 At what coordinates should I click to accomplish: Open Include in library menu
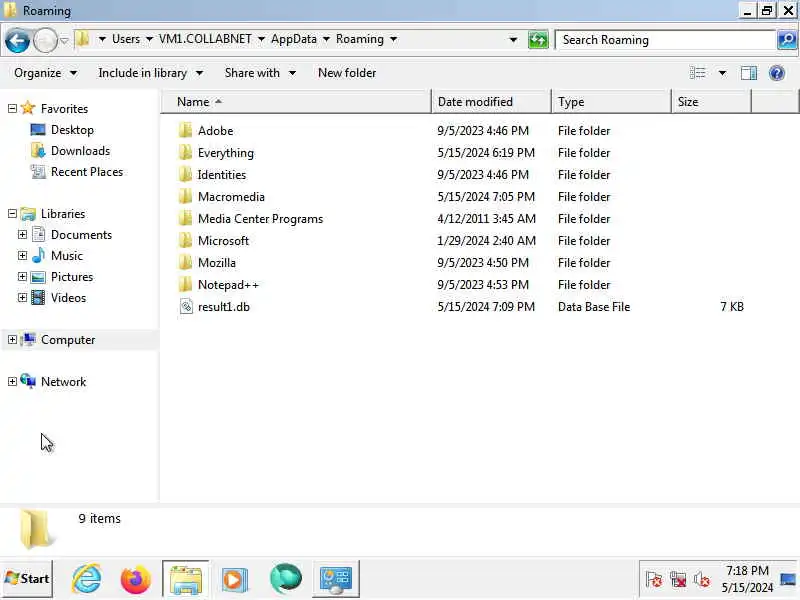tap(151, 73)
